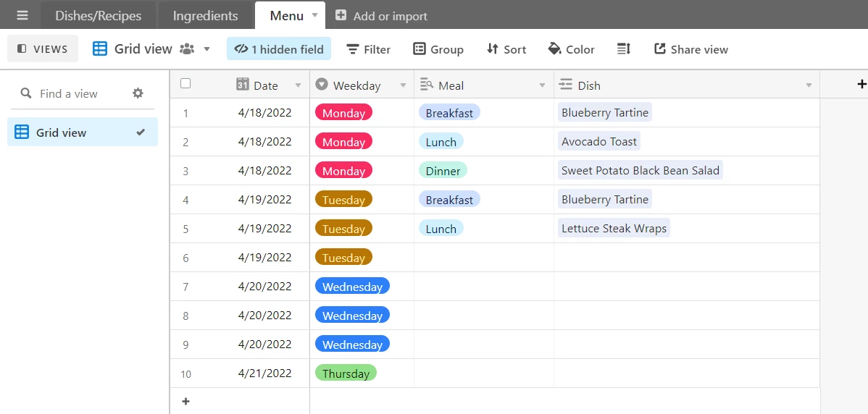Click Share view button

click(x=691, y=49)
